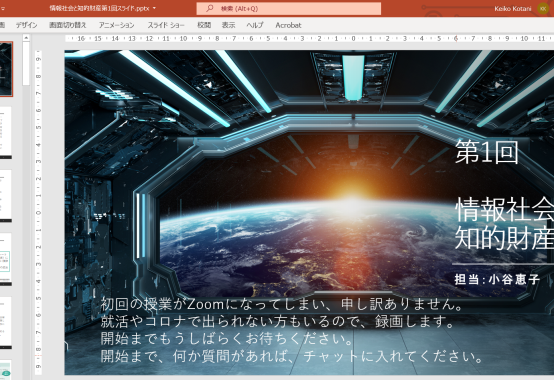Open the スライド ショー ribbon tab
The image size is (554, 380).
(166, 25)
